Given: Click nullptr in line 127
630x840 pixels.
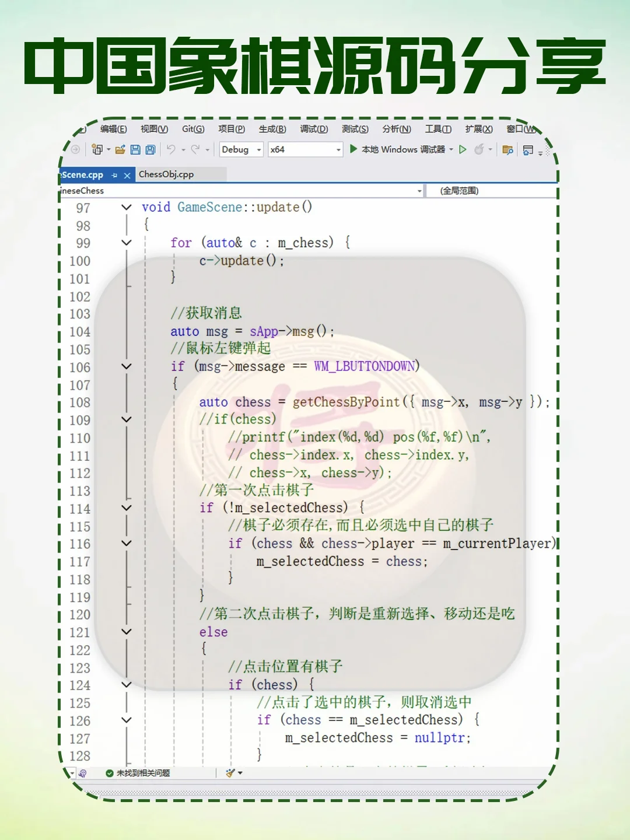Looking at the screenshot, I should click(x=440, y=738).
